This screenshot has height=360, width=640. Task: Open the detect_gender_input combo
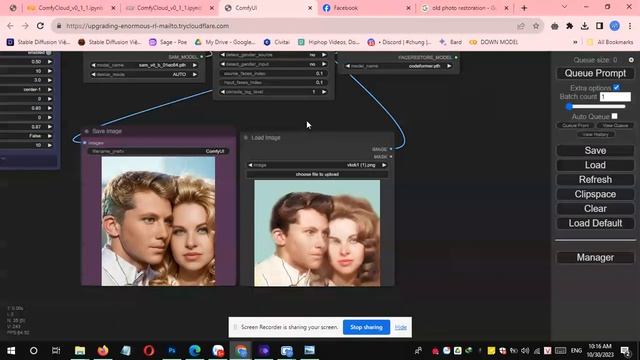[273, 64]
